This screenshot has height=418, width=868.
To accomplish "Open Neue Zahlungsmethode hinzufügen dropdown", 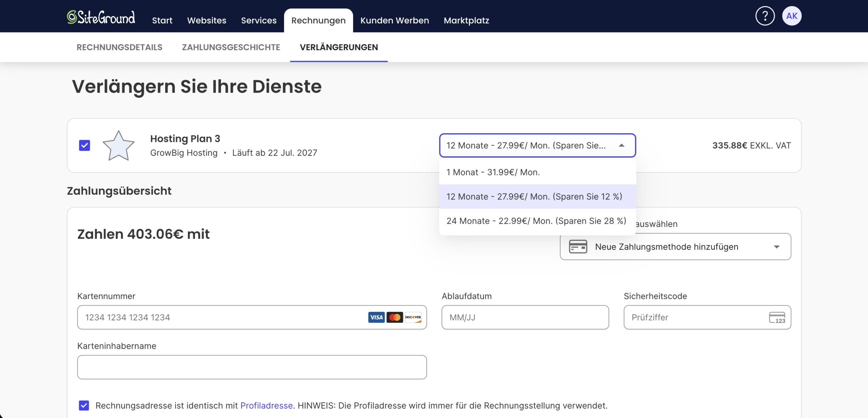I will point(675,247).
